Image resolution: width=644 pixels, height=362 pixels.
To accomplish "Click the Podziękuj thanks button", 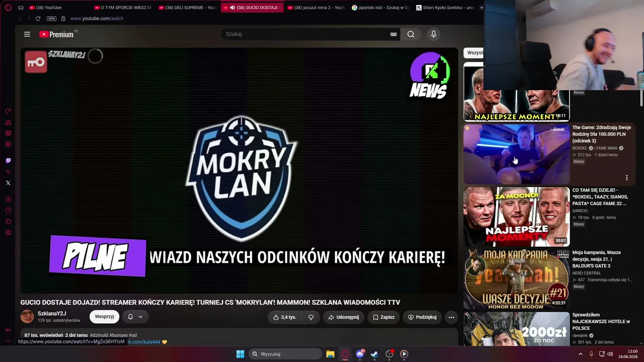I will pyautogui.click(x=422, y=317).
